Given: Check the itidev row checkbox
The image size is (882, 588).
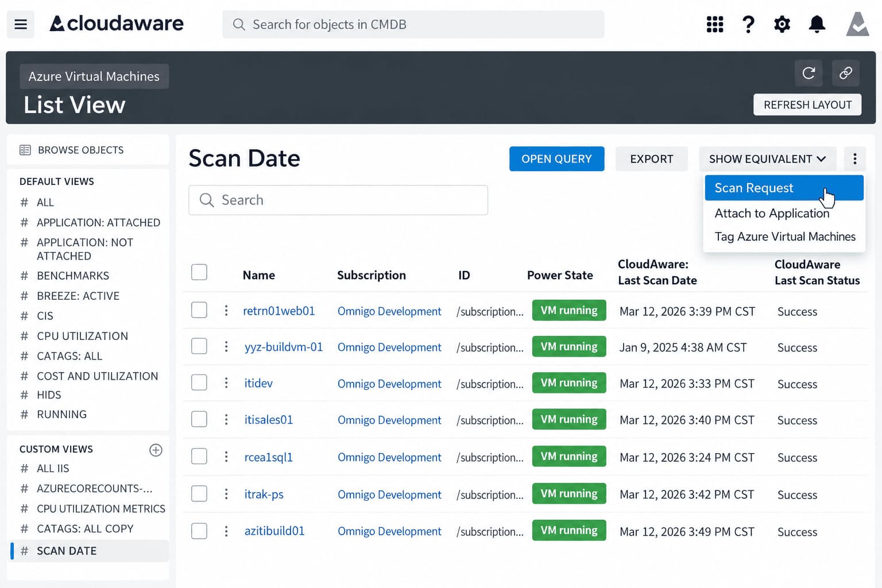Looking at the screenshot, I should pyautogui.click(x=199, y=382).
